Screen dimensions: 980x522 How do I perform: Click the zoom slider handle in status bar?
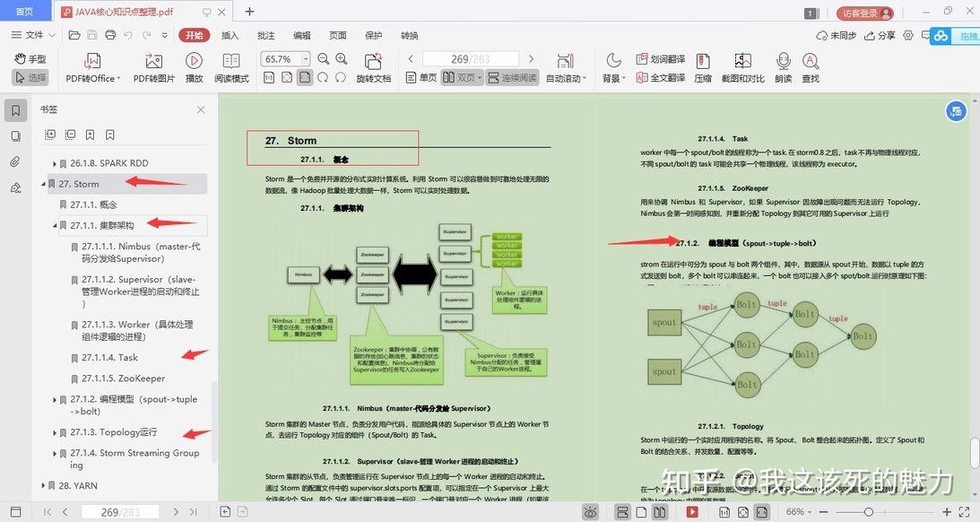868,512
